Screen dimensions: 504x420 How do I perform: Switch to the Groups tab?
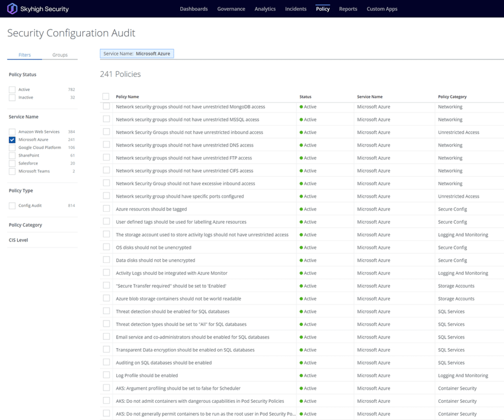pos(60,55)
